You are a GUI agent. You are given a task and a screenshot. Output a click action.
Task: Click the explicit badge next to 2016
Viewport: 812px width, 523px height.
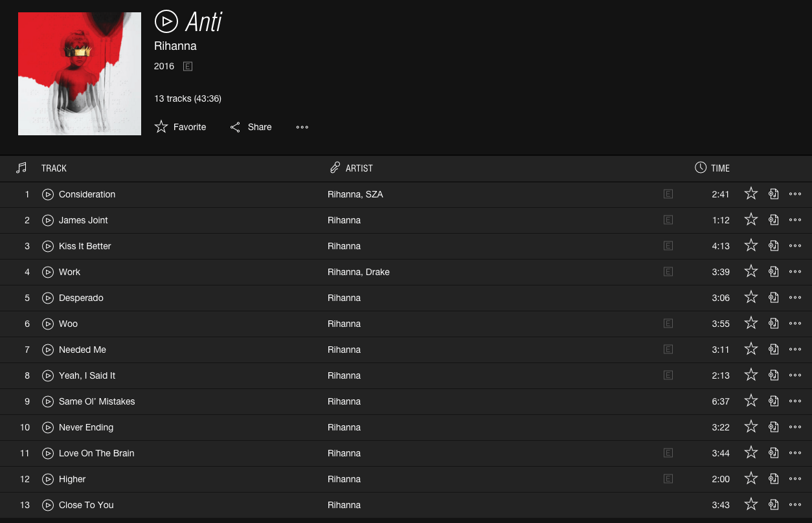188,66
